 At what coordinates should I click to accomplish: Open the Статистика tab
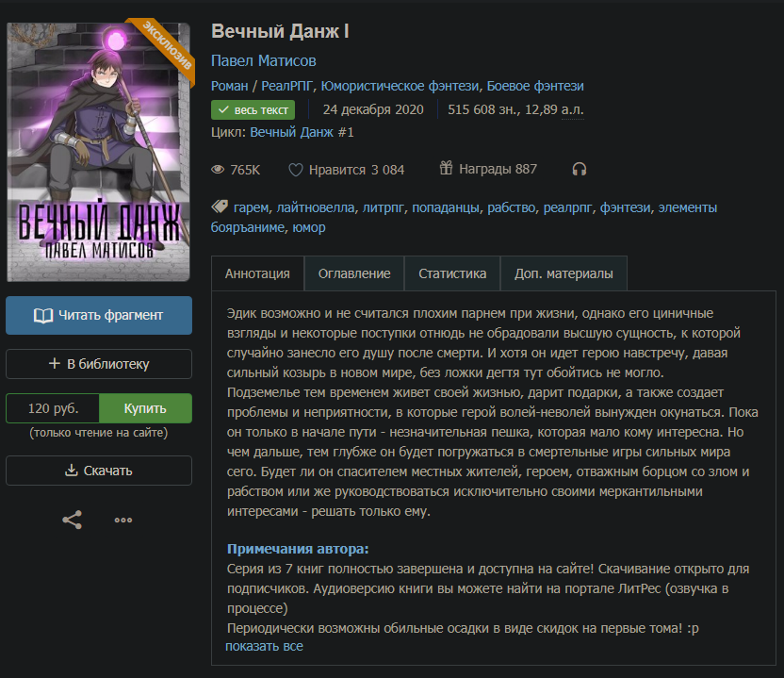pyautogui.click(x=452, y=273)
